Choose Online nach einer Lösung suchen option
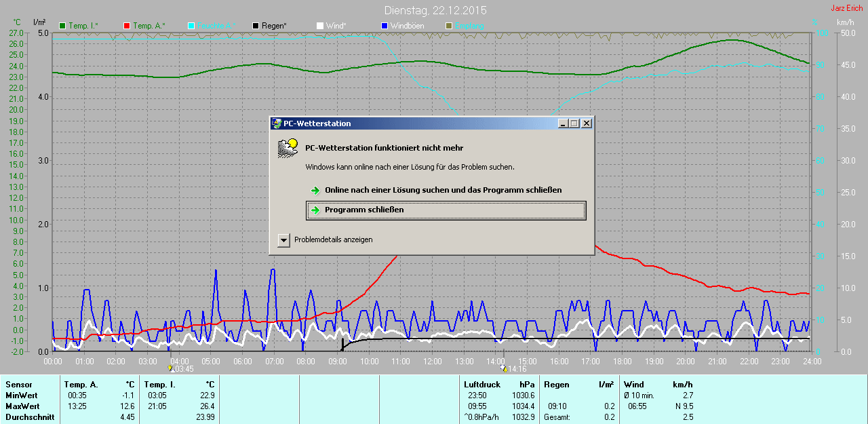Screen dimensions: 868x424 coord(443,191)
